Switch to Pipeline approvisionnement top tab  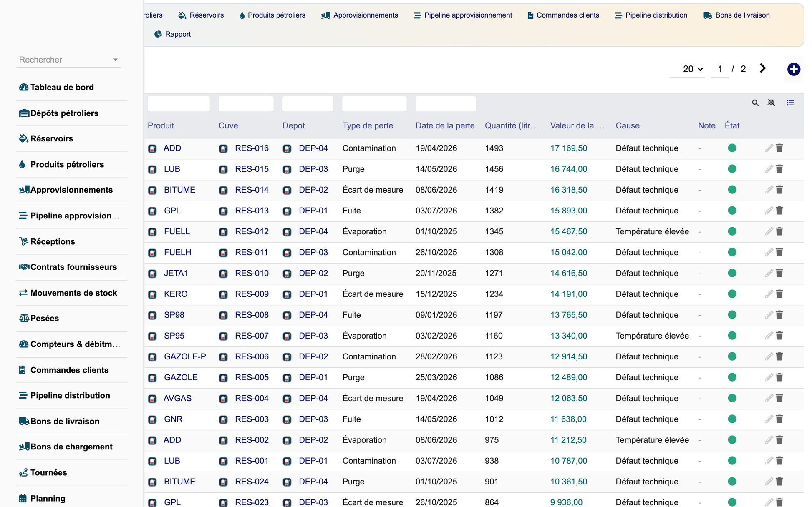(463, 15)
